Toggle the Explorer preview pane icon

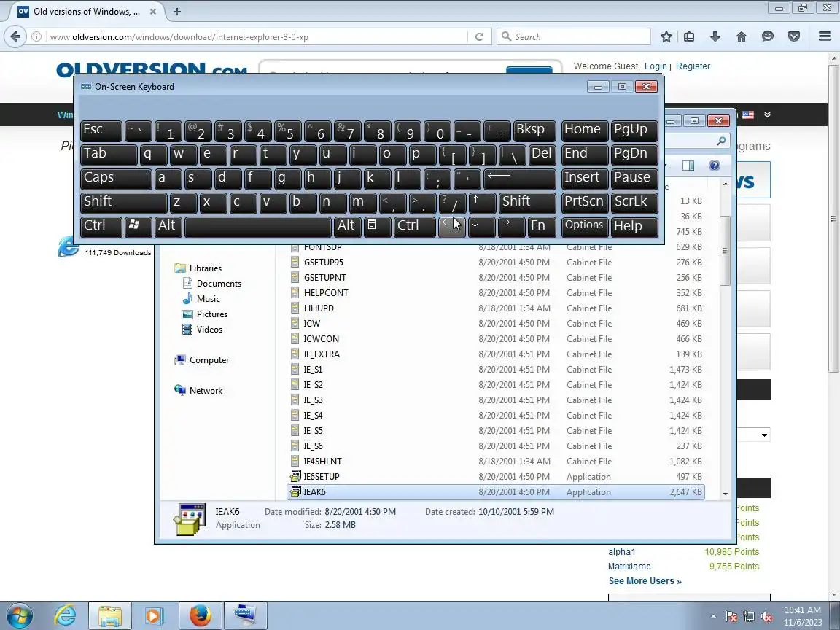(688, 166)
